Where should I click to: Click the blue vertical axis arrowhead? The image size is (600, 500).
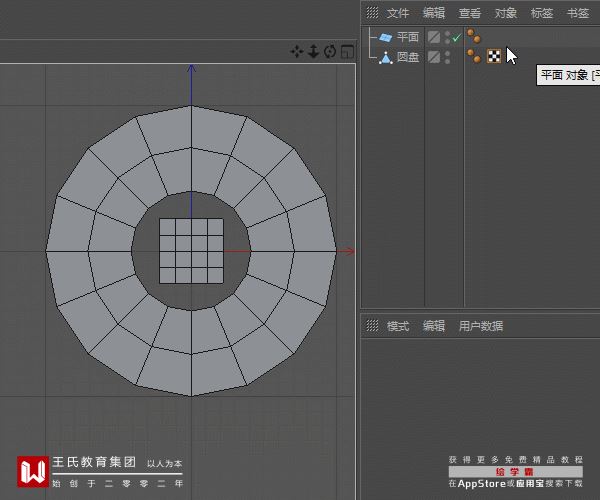pyautogui.click(x=191, y=69)
